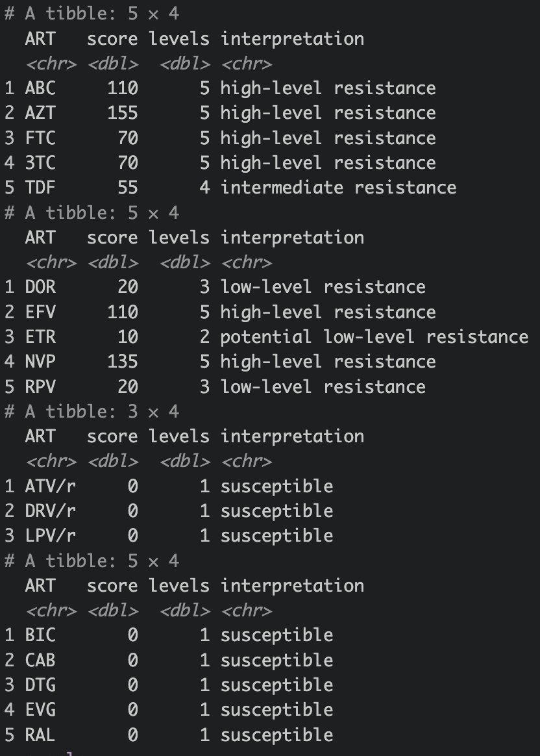Select the DRV/r row label
Screen dimensions: 540x756
tap(51, 511)
